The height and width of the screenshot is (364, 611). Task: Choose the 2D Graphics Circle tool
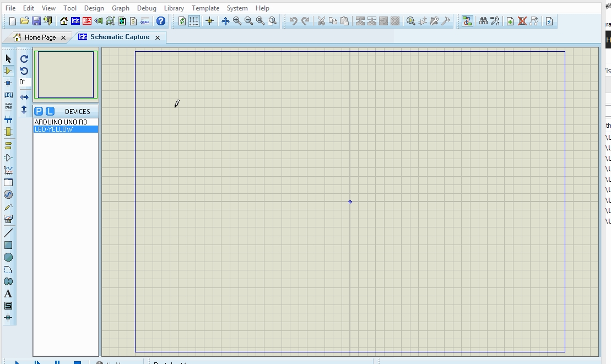click(8, 257)
